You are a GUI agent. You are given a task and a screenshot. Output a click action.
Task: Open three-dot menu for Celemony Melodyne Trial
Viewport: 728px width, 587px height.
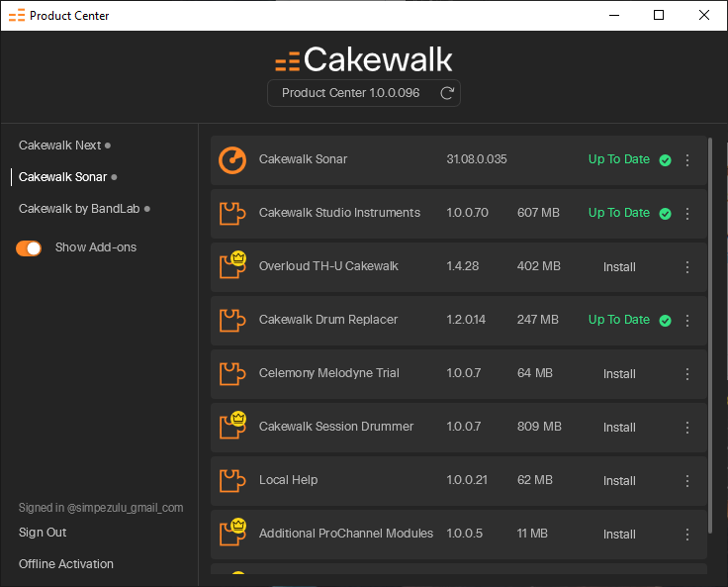687,374
